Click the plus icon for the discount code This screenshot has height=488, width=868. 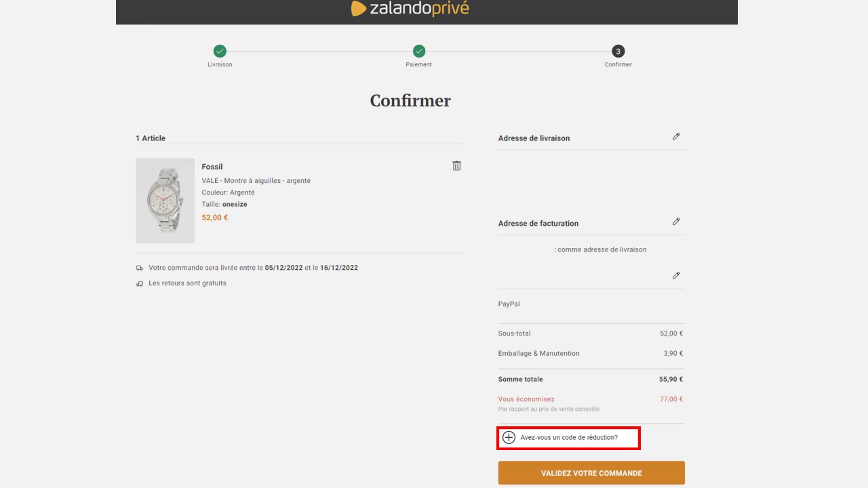(x=509, y=437)
